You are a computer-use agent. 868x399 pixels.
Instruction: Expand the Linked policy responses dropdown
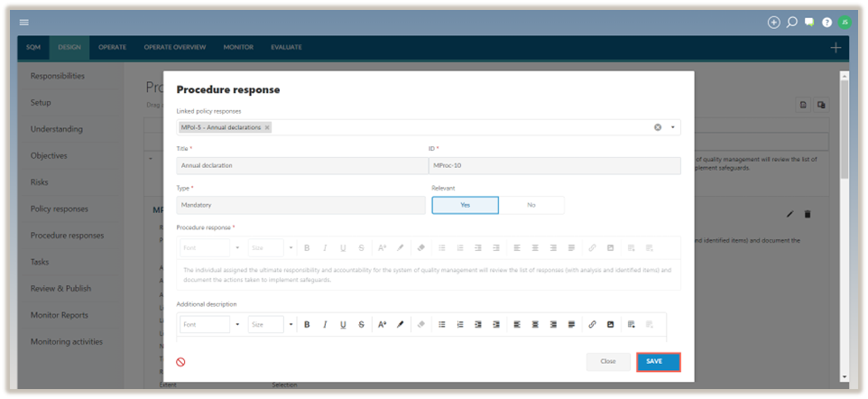(x=672, y=127)
